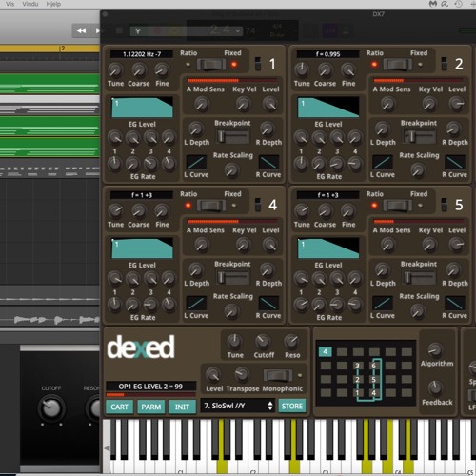Click operator 1 frequency readout 1.12202 Hz
476x476 pixels.
(142, 54)
